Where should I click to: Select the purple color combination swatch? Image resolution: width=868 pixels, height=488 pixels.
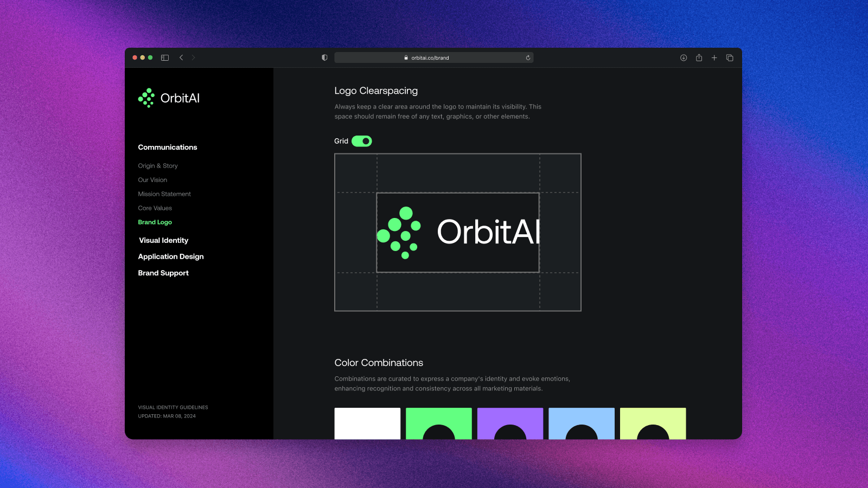pos(509,424)
